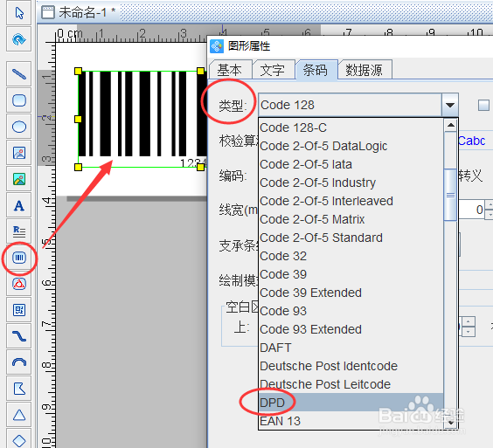Click the bottom-left yellow handle of barcode
Viewport: 493px width, 448px height.
[x=78, y=167]
